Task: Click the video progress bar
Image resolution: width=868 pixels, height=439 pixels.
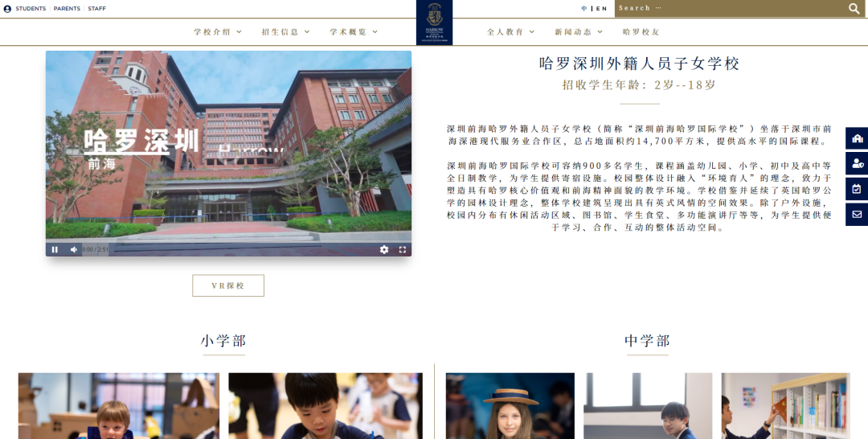Action: tap(241, 249)
